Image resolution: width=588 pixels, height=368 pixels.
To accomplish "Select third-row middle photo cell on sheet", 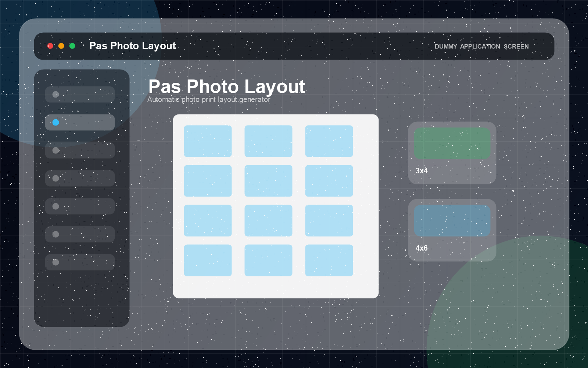I will 268,220.
